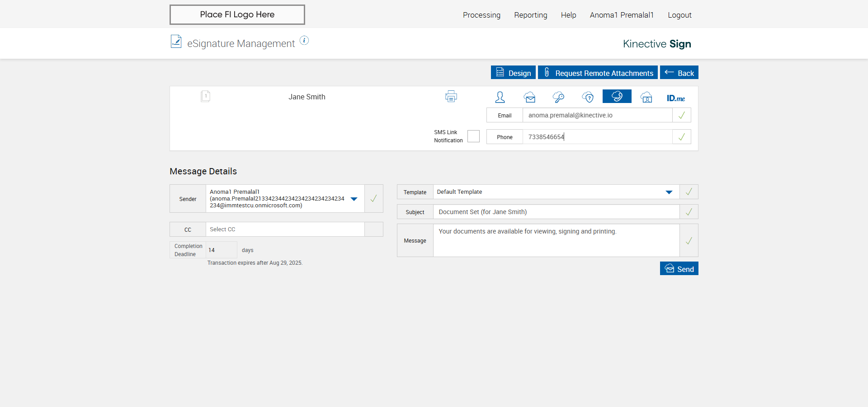Image resolution: width=868 pixels, height=407 pixels.
Task: Select the person (in-person signer) icon
Action: coord(500,97)
